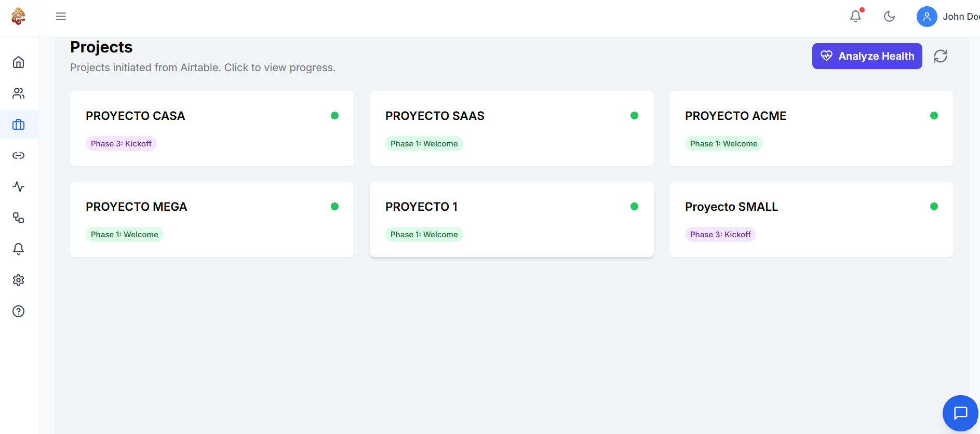Open the John Doe user menu
980x434 pixels.
click(948, 17)
